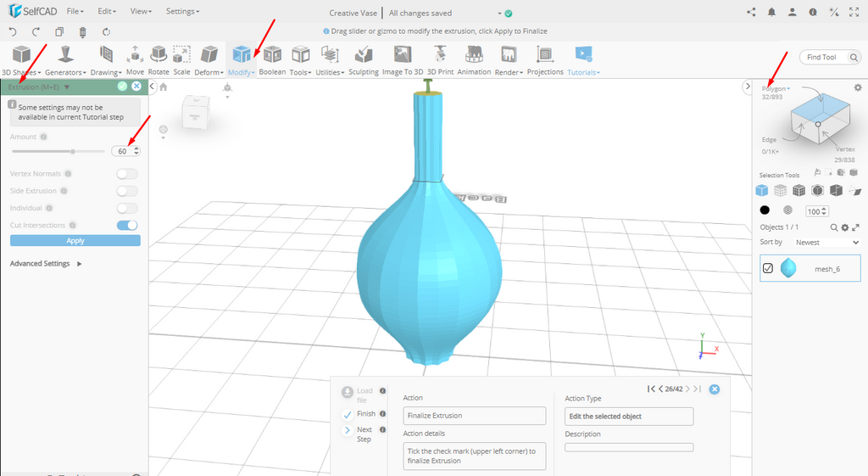Select the blue cube selection tool
This screenshot has width=868, height=476.
(762, 191)
